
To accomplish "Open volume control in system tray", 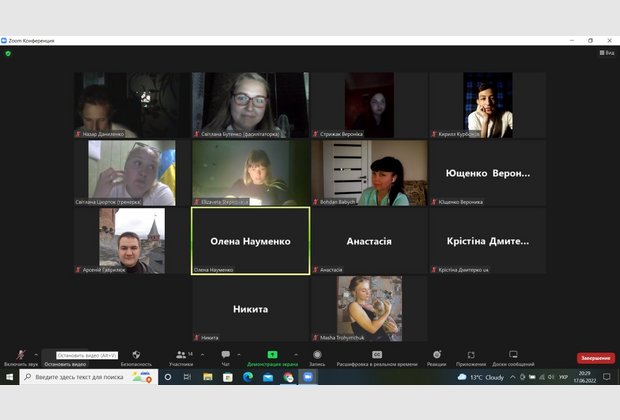I will coord(551,377).
